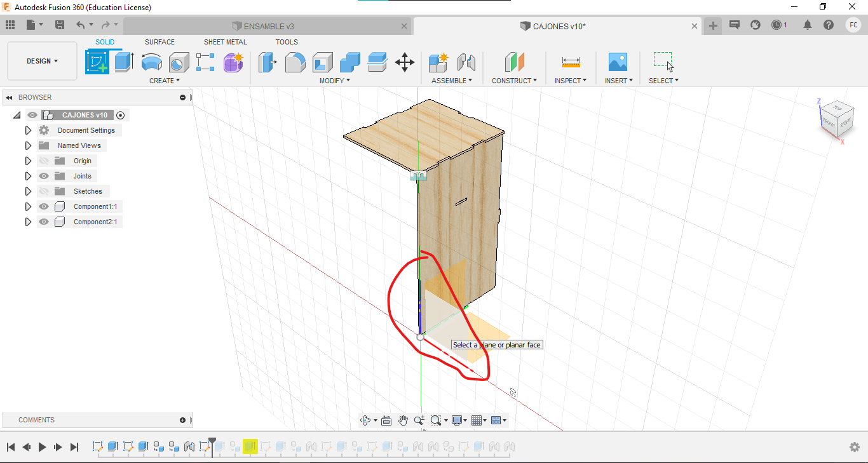Screen dimensions: 868x463
Task: Select the Fillet tool
Action: (x=295, y=62)
